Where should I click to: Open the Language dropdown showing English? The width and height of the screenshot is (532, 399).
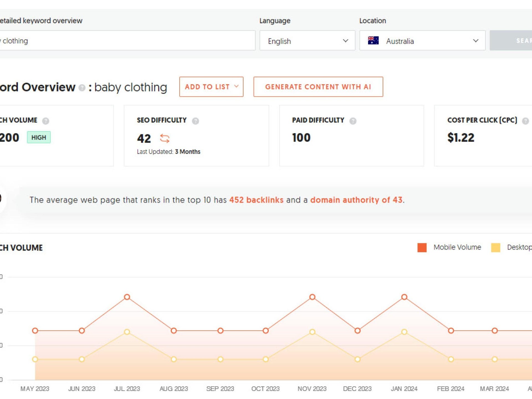[x=307, y=41]
